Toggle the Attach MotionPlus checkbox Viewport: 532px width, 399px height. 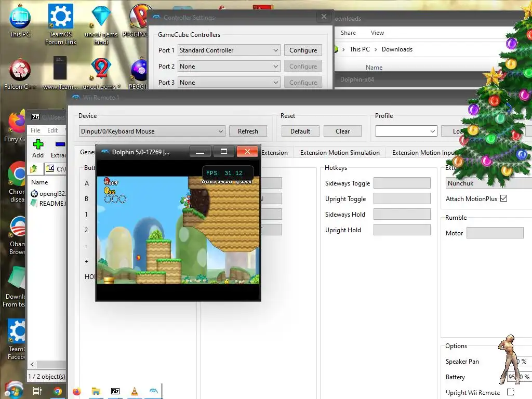pos(504,198)
